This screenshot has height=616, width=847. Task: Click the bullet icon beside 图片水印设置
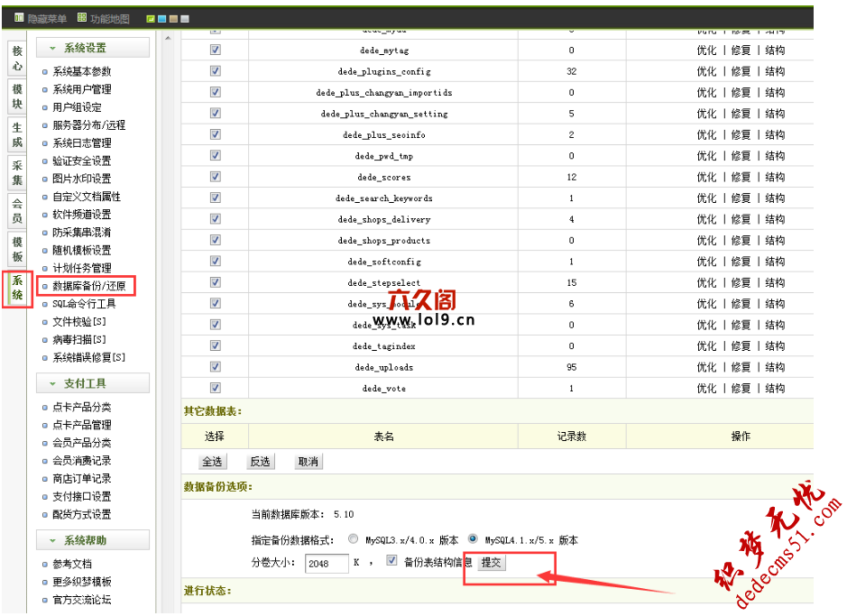click(45, 179)
